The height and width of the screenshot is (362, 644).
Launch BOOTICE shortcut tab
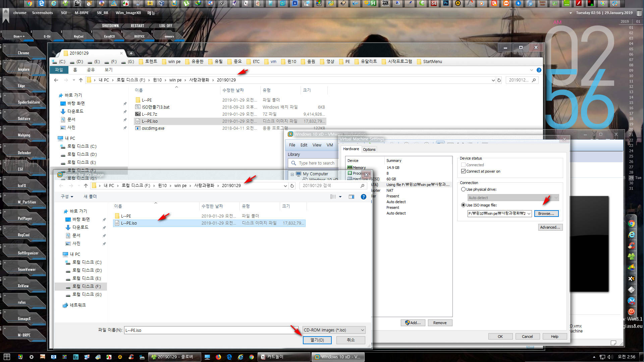point(140,36)
